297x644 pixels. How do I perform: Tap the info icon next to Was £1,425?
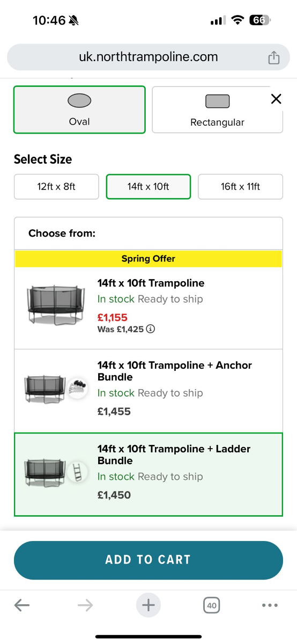[x=151, y=329]
